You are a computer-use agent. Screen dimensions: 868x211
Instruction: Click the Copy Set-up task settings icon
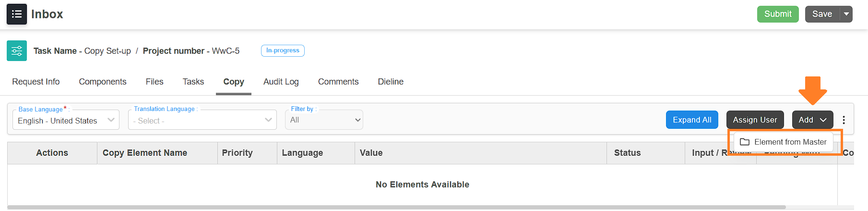[17, 51]
